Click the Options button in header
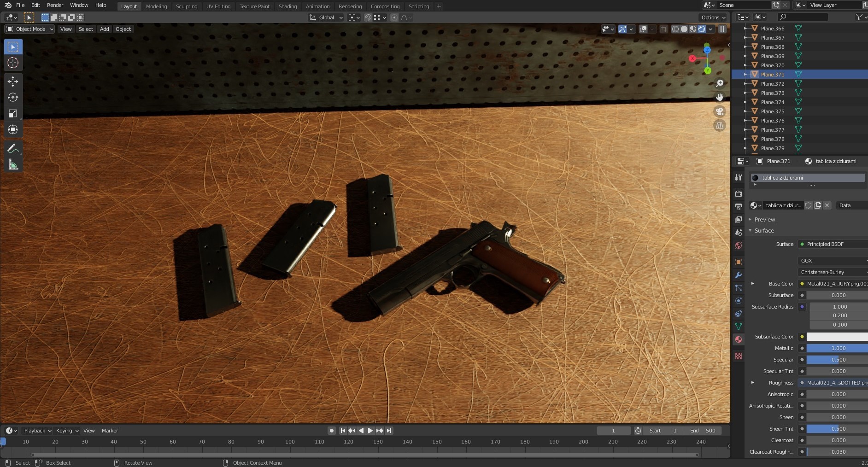The image size is (868, 467). tap(713, 18)
